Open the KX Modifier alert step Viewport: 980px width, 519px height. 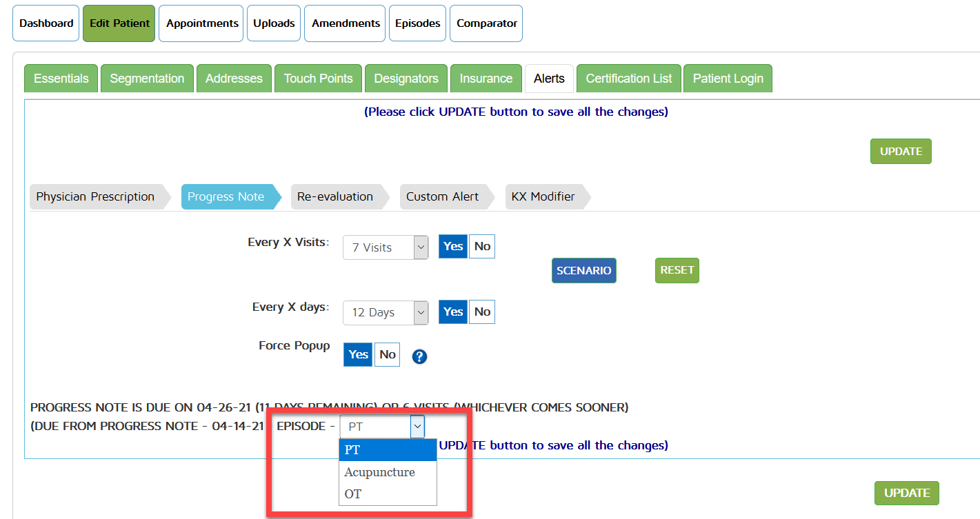(x=543, y=196)
